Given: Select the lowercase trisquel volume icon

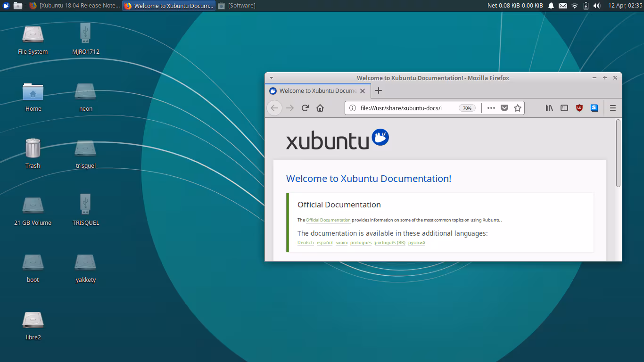Looking at the screenshot, I should point(86,154).
